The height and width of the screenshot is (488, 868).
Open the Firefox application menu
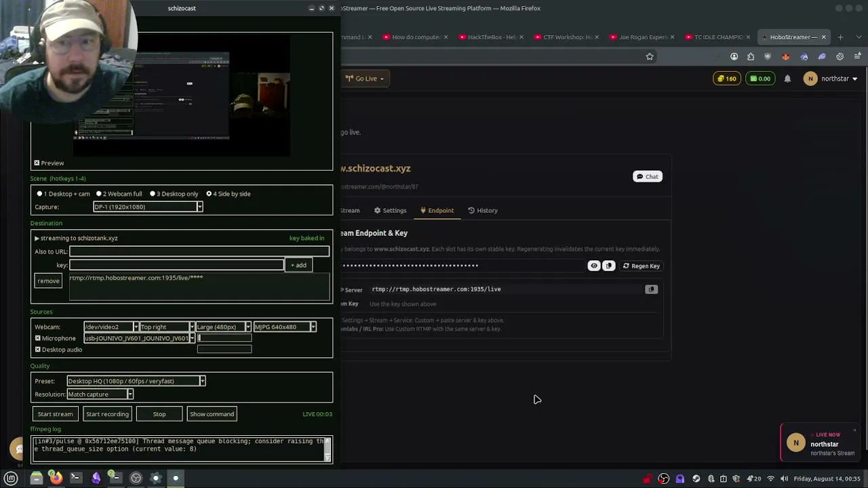[858, 57]
